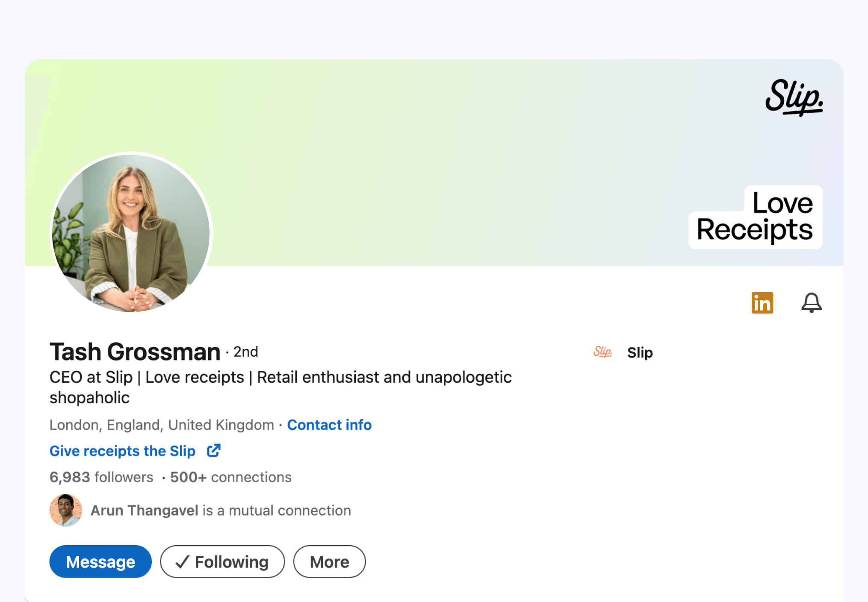Open the Contact info link
Image resolution: width=868 pixels, height=602 pixels.
pyautogui.click(x=329, y=425)
